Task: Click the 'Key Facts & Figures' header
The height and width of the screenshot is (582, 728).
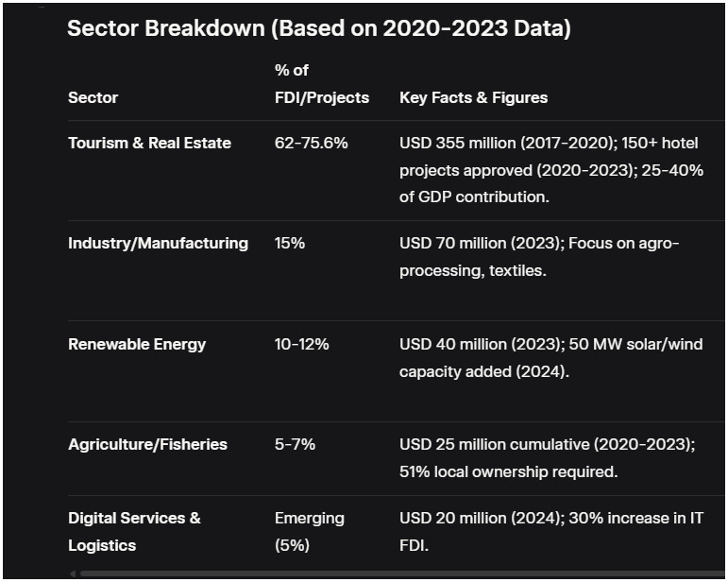Action: 473,97
